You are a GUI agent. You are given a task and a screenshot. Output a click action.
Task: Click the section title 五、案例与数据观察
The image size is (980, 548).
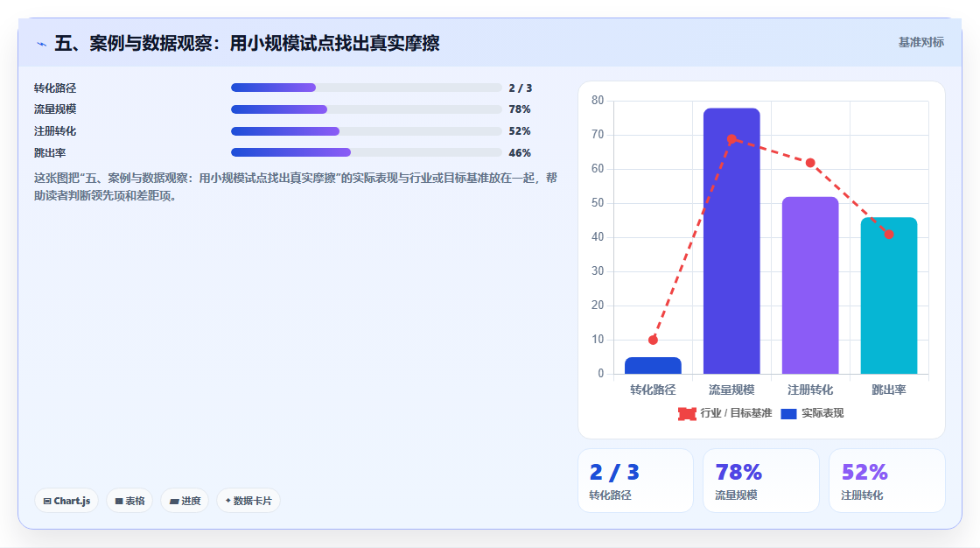click(x=247, y=43)
